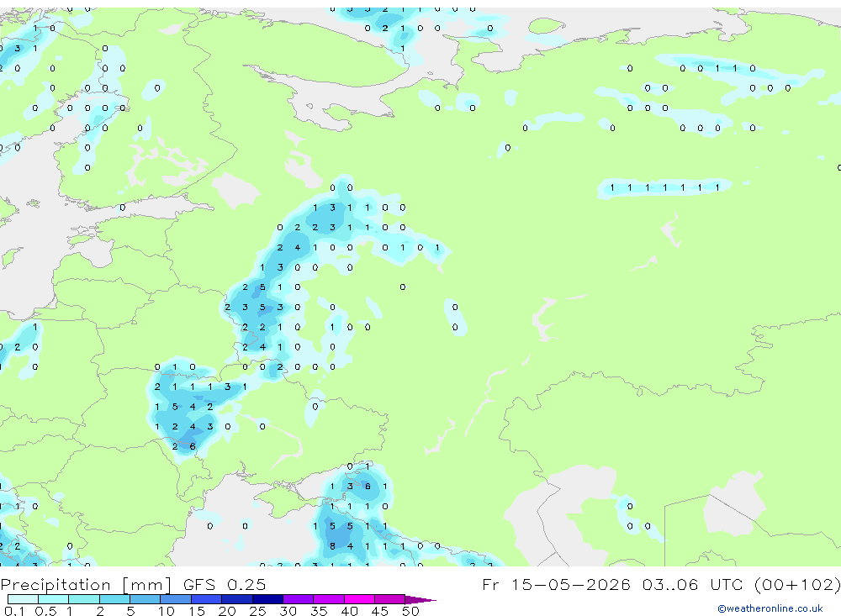
Task: Select the 2–5 mm legend color swatch
Action: coord(114,599)
